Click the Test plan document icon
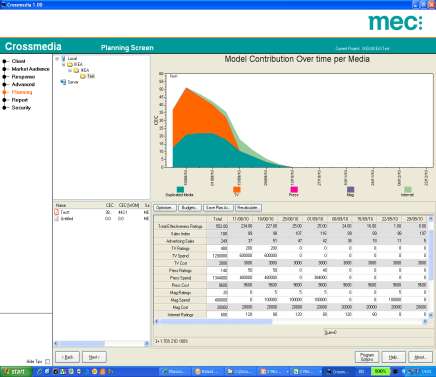The height and width of the screenshot is (377, 436). pyautogui.click(x=57, y=212)
